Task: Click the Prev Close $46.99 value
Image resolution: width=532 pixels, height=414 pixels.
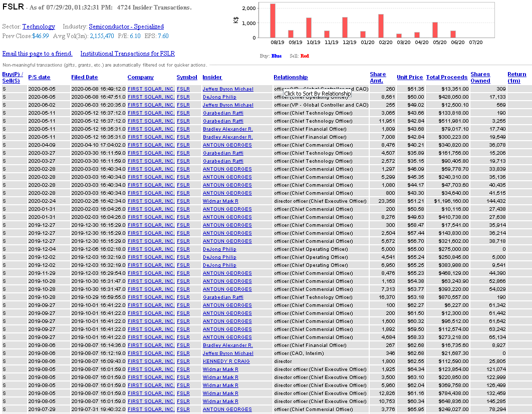Action: (x=41, y=36)
